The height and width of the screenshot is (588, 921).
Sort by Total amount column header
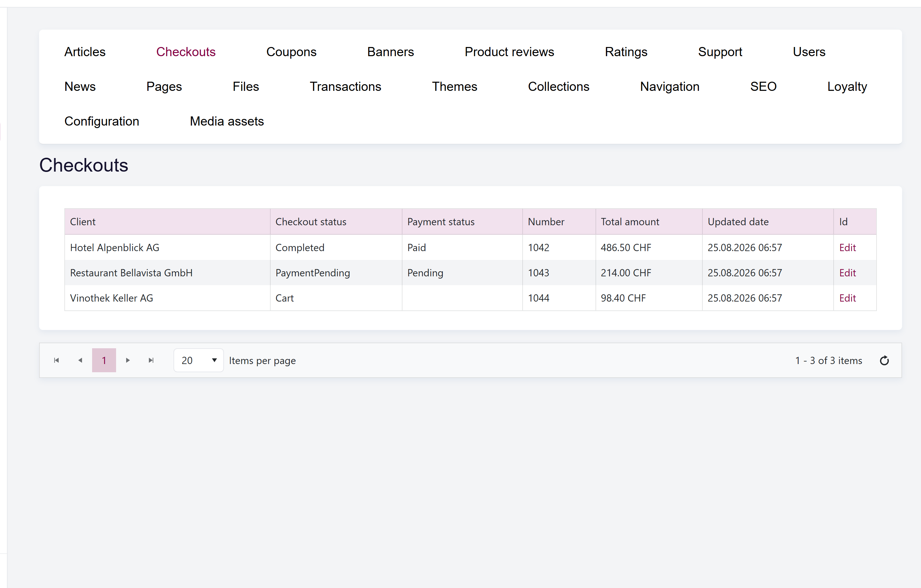pos(649,221)
